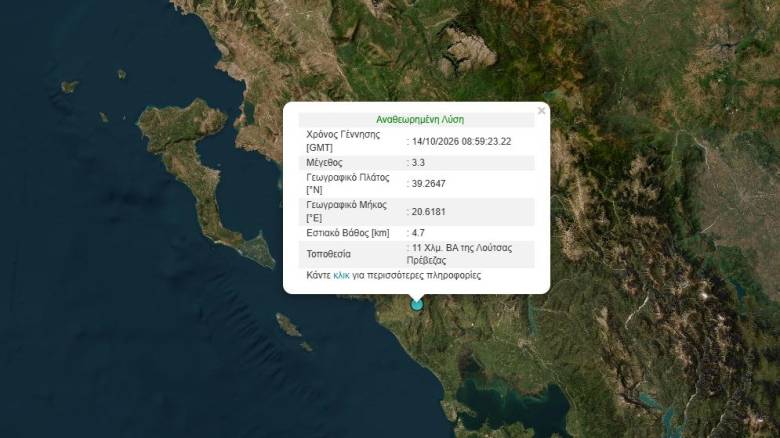Select the magnitude value '3.3'
The image size is (780, 438).
(418, 162)
